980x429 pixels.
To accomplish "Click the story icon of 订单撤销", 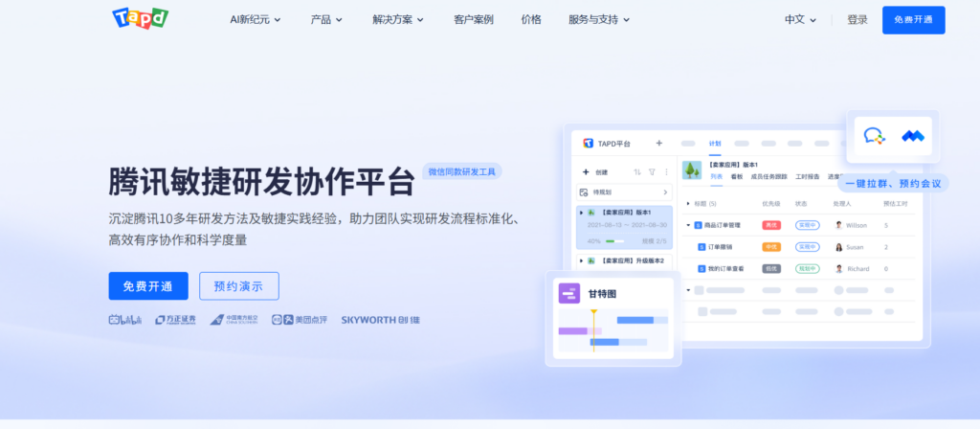I will pyautogui.click(x=702, y=247).
